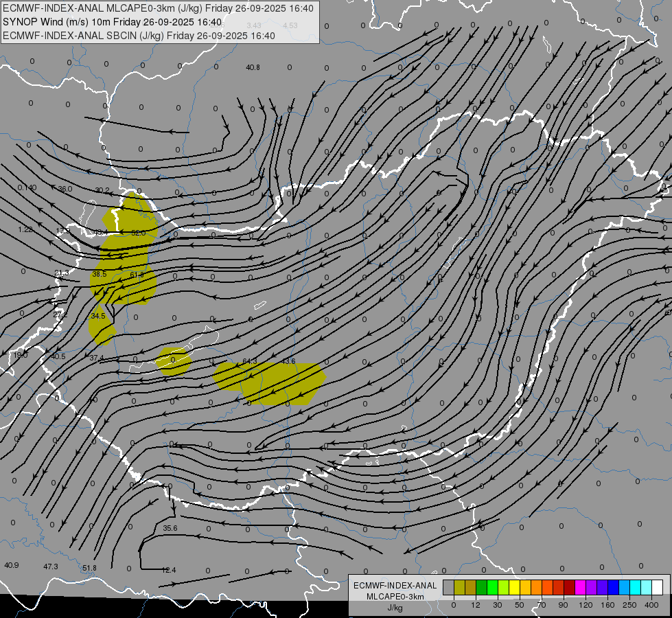672x618 pixels.
Task: Select the dark red legend swatch
Action: coord(570,588)
